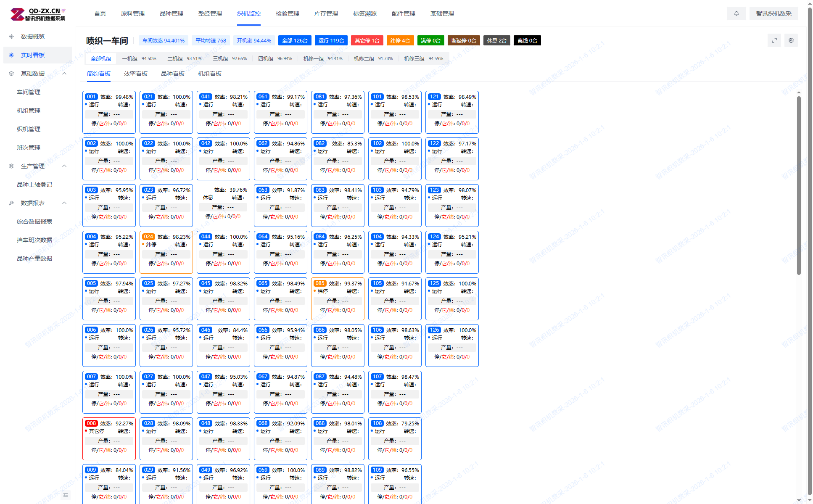Filter by 纬停 4台 orange status
This screenshot has width=813, height=504.
[x=400, y=41]
